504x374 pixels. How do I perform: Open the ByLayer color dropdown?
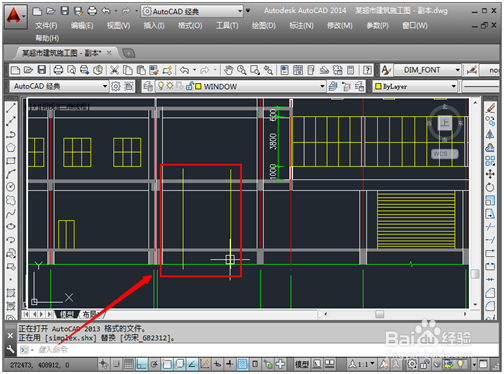415,87
